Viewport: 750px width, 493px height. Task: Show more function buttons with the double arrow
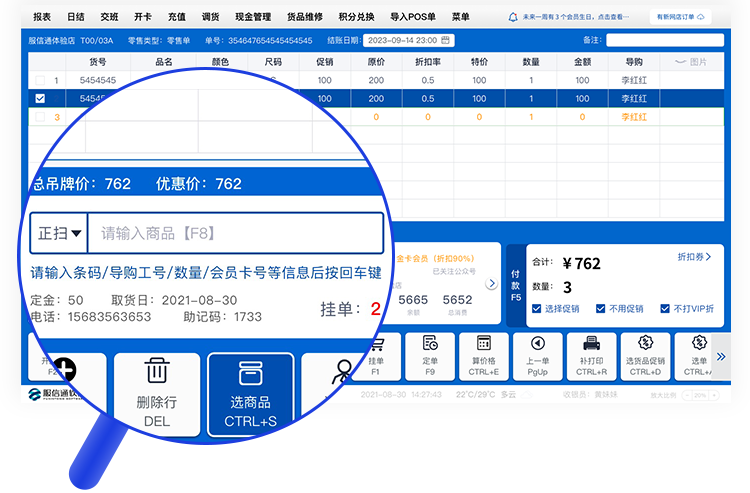click(x=721, y=357)
